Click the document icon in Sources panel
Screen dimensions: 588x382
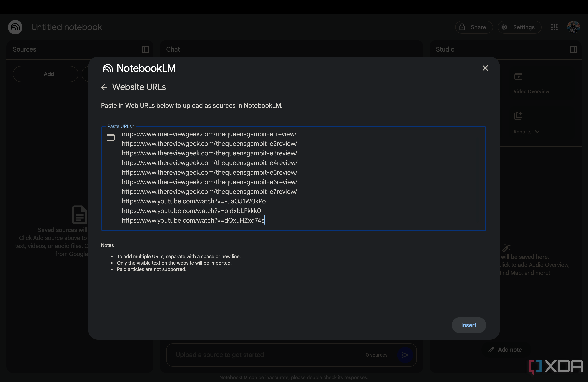pyautogui.click(x=80, y=214)
